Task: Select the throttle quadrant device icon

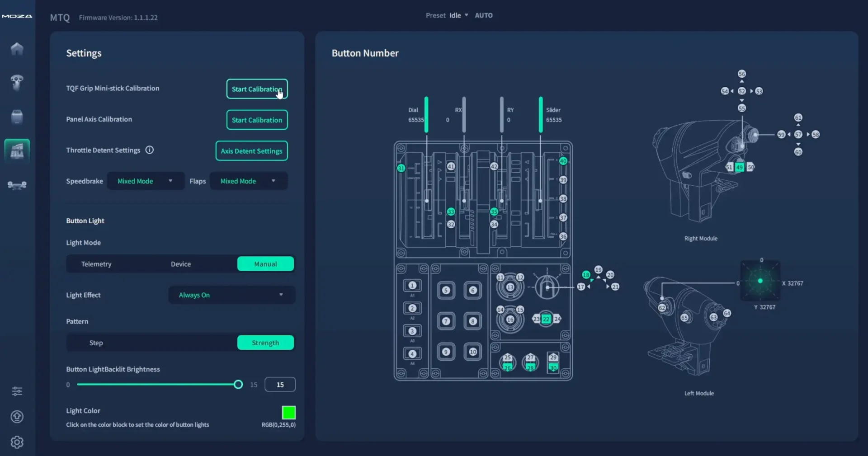Action: point(17,150)
